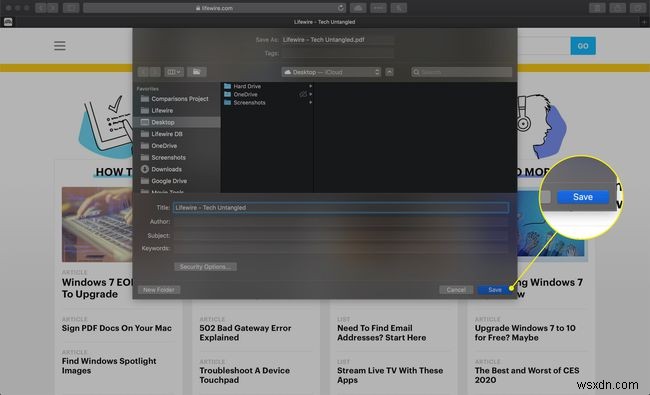The height and width of the screenshot is (395, 650).
Task: Collapse the dialog with the chevron button
Action: click(x=389, y=72)
